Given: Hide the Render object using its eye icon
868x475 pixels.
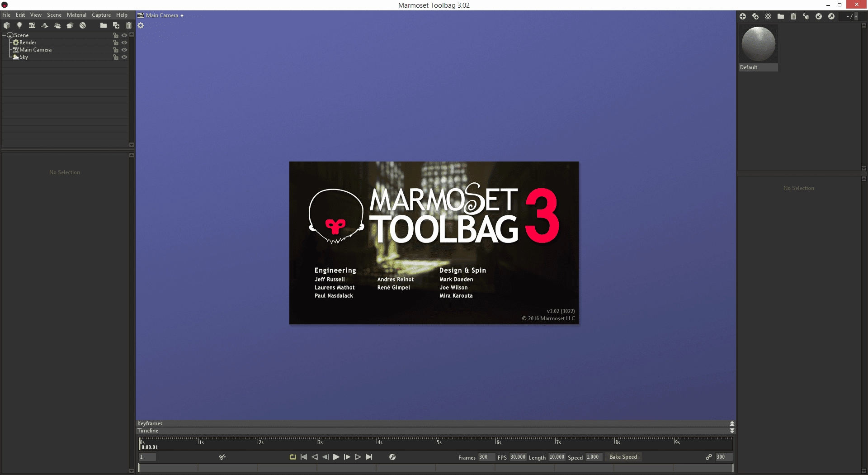Looking at the screenshot, I should click(x=124, y=43).
